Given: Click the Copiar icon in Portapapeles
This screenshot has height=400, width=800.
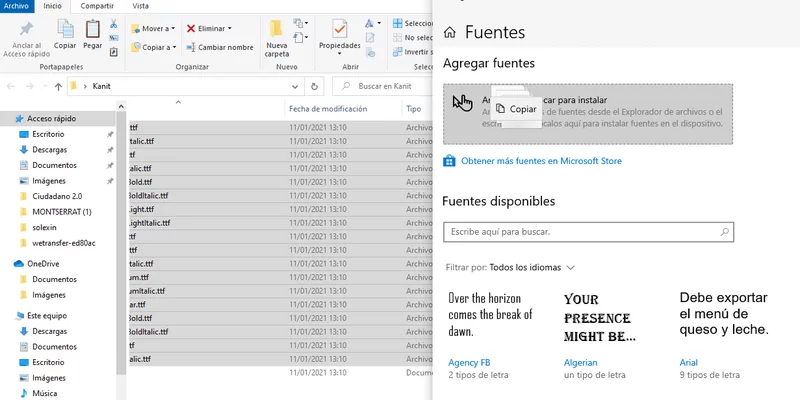Looking at the screenshot, I should (65, 29).
